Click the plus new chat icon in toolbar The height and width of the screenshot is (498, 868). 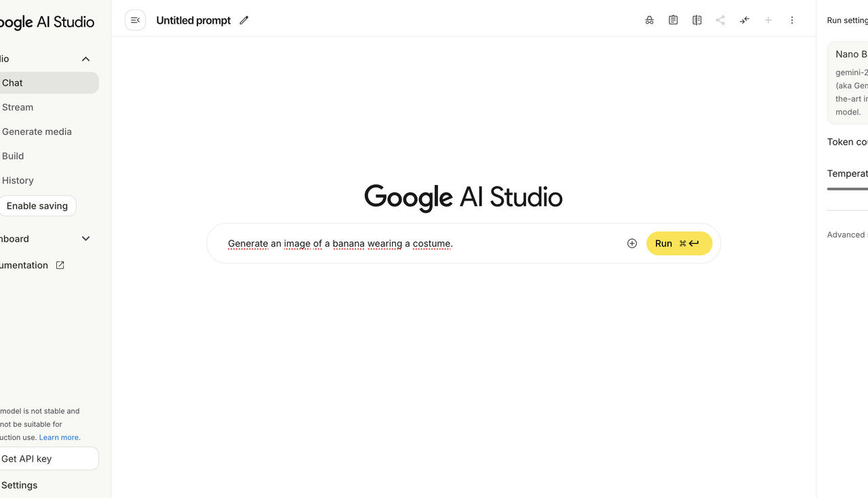tap(768, 20)
